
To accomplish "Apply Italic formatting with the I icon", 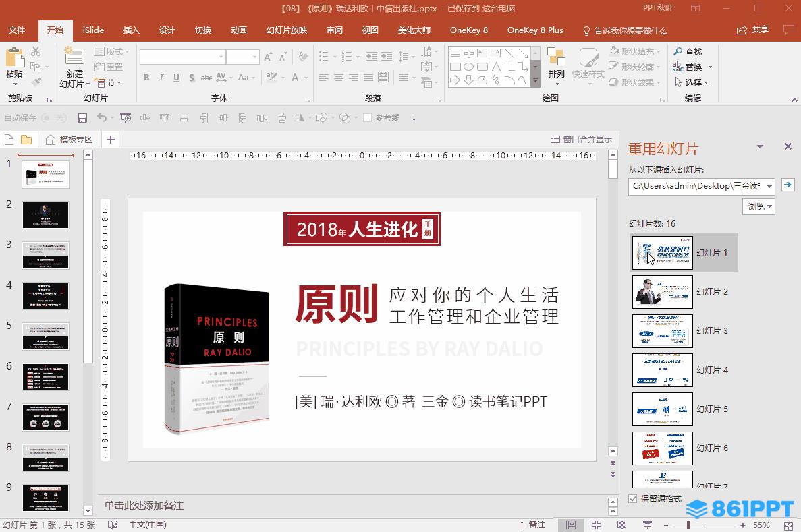I will (161, 78).
